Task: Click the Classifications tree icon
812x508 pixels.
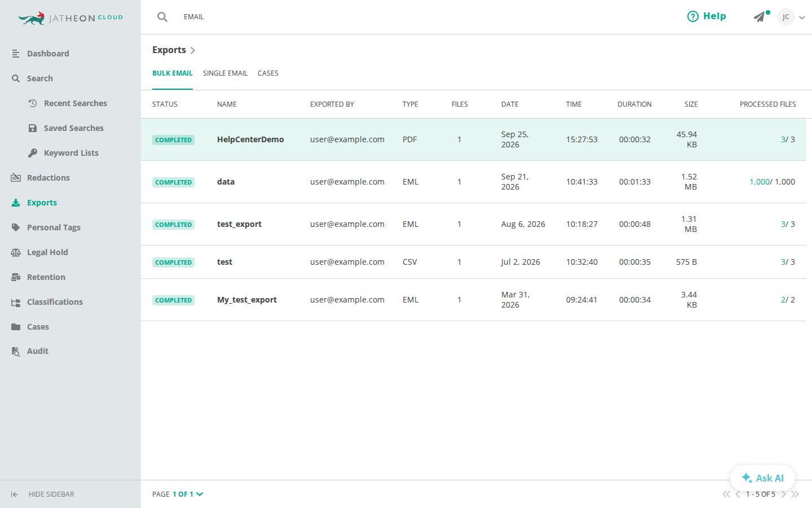Action: point(16,302)
